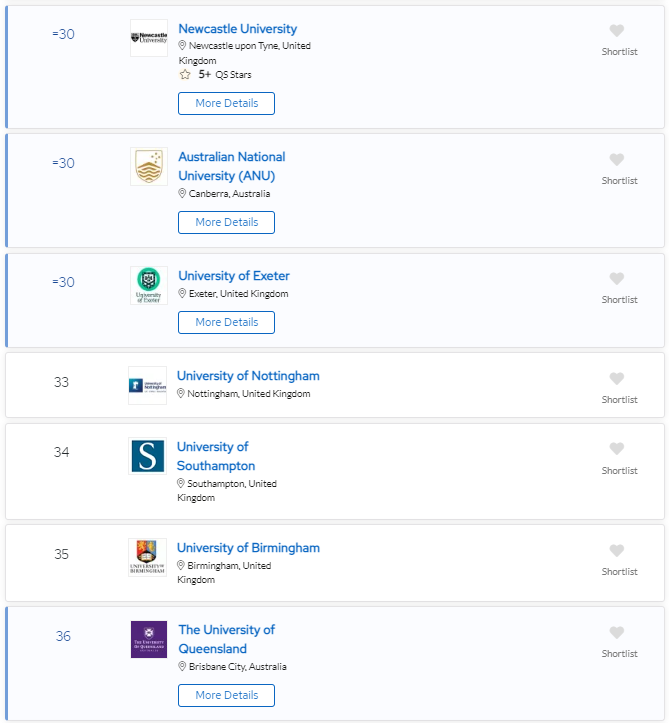Select the University of Exeter green logo

[149, 285]
